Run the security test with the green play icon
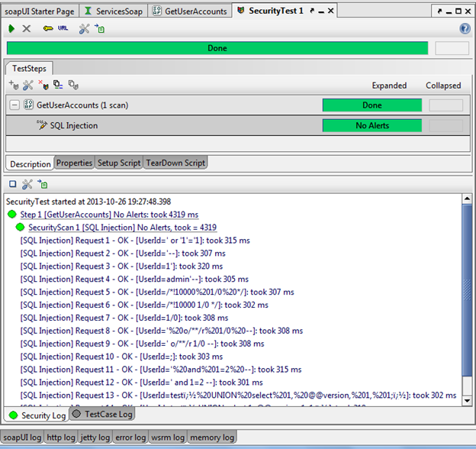 [11, 28]
